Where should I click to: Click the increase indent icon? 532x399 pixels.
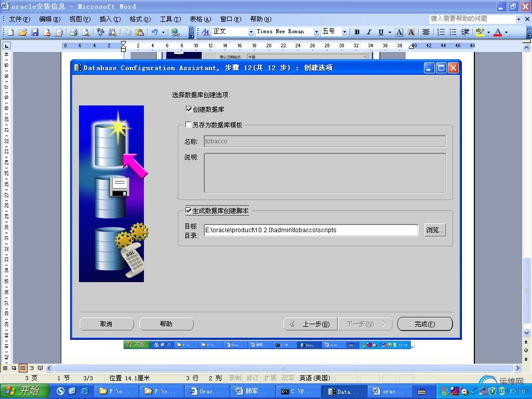tap(465, 32)
